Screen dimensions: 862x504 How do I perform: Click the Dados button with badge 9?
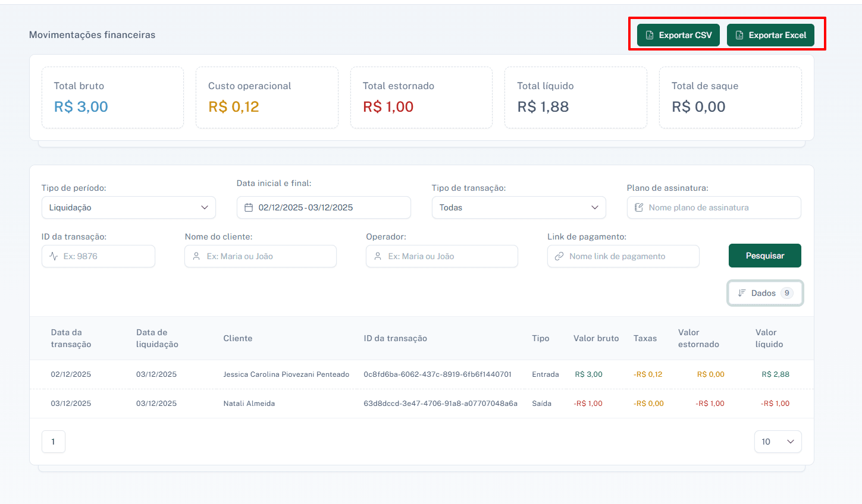(765, 292)
